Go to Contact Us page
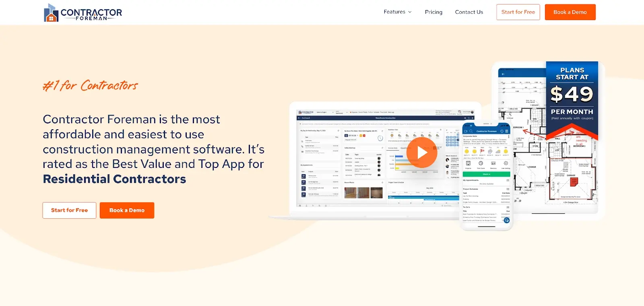Image resolution: width=644 pixels, height=306 pixels. point(469,12)
